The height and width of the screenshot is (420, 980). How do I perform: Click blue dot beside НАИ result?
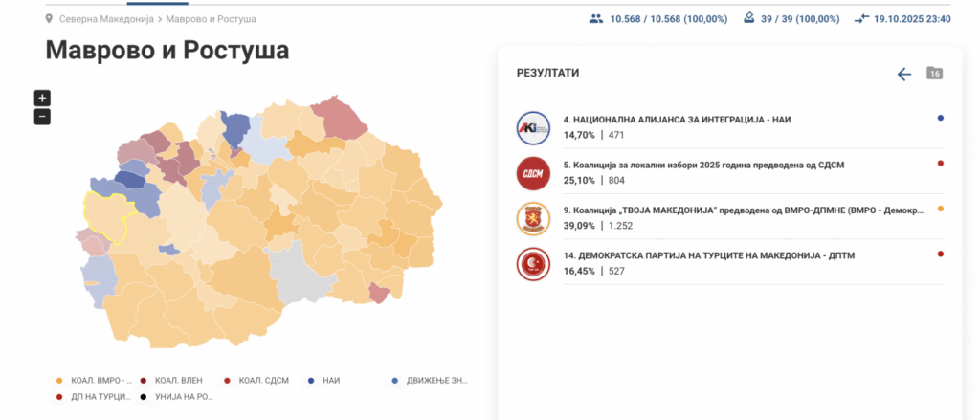[x=941, y=118]
